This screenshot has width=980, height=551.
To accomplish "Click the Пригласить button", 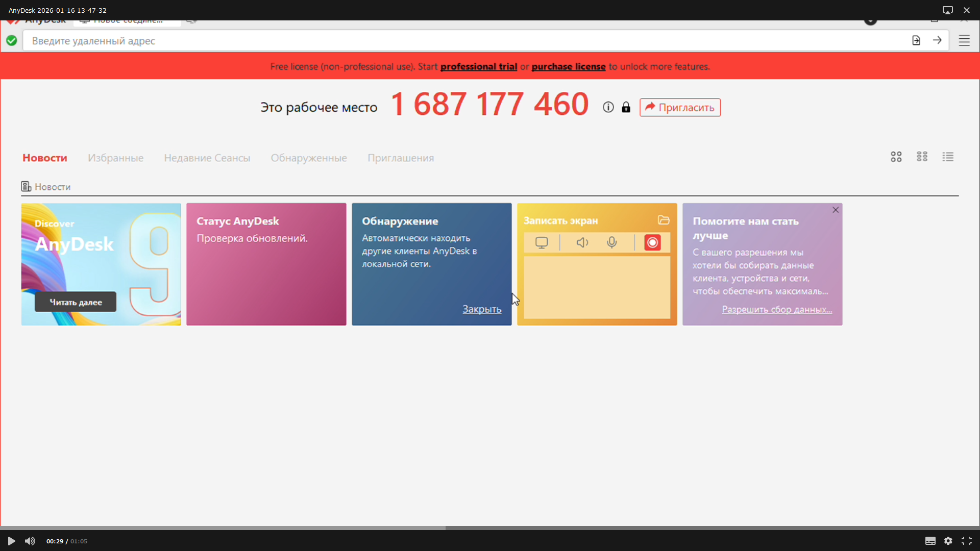I will point(680,107).
